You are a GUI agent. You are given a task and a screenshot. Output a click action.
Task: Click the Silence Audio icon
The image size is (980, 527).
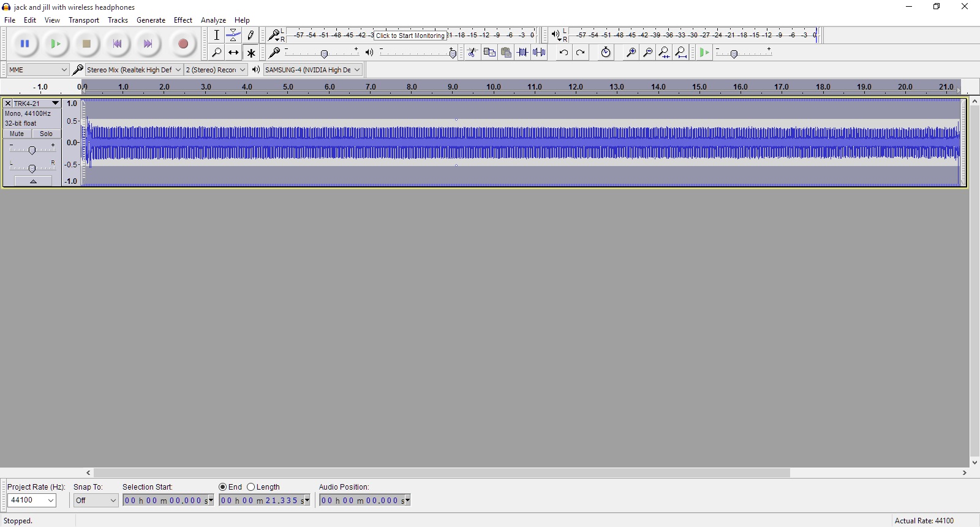click(x=539, y=53)
